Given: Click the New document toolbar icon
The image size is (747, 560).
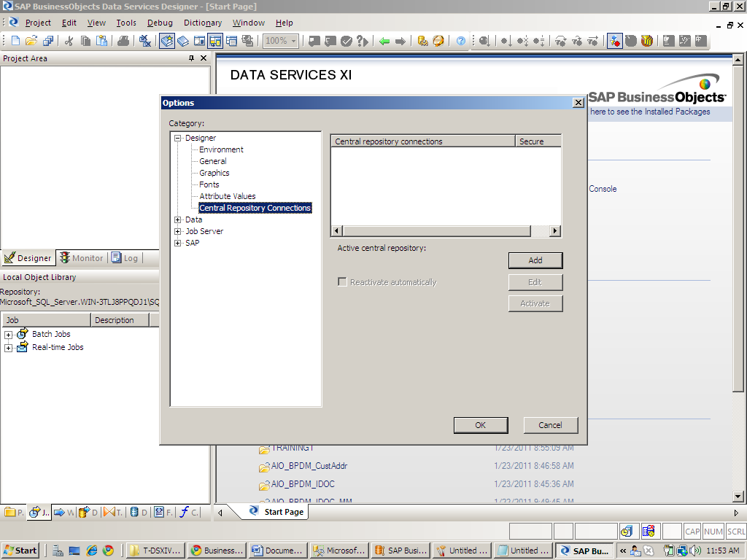Looking at the screenshot, I should [15, 41].
